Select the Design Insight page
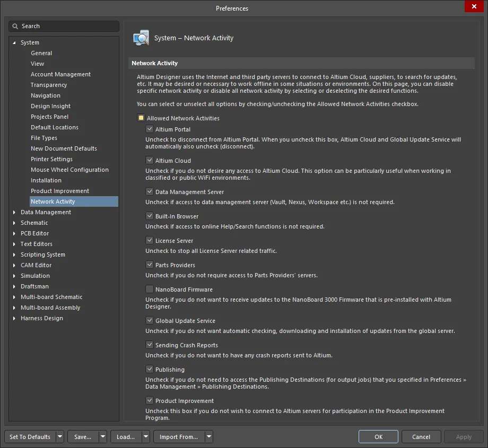 click(x=51, y=106)
